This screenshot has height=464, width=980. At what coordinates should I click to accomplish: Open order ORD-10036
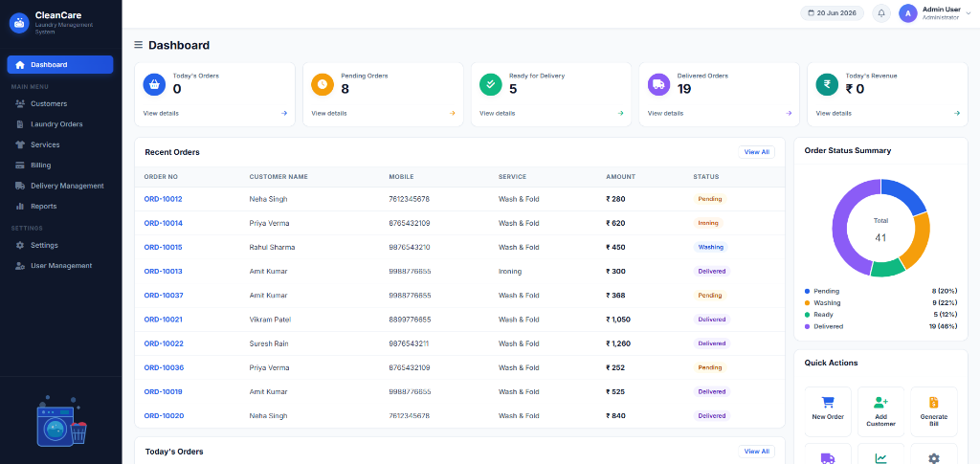click(164, 367)
